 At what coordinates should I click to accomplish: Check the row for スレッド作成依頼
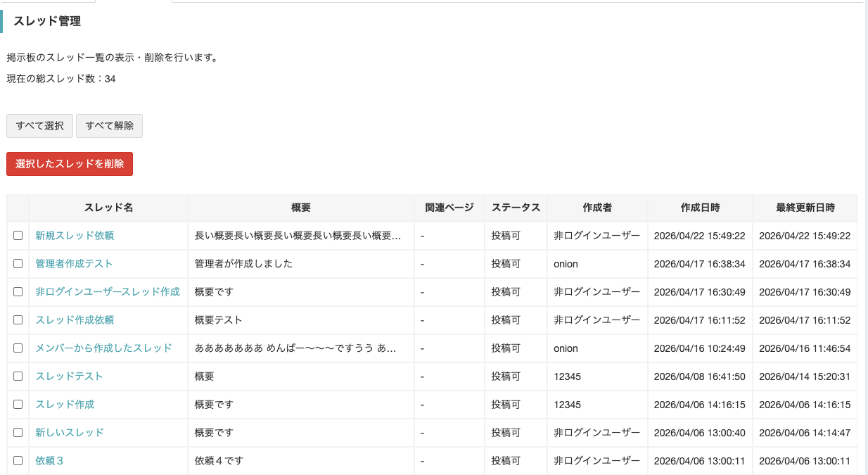pos(18,320)
